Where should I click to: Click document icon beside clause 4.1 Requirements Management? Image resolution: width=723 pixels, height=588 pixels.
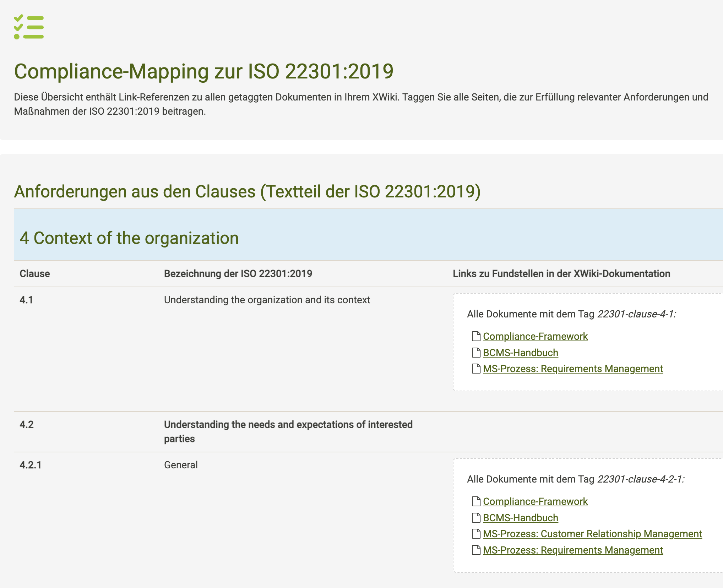tap(476, 369)
